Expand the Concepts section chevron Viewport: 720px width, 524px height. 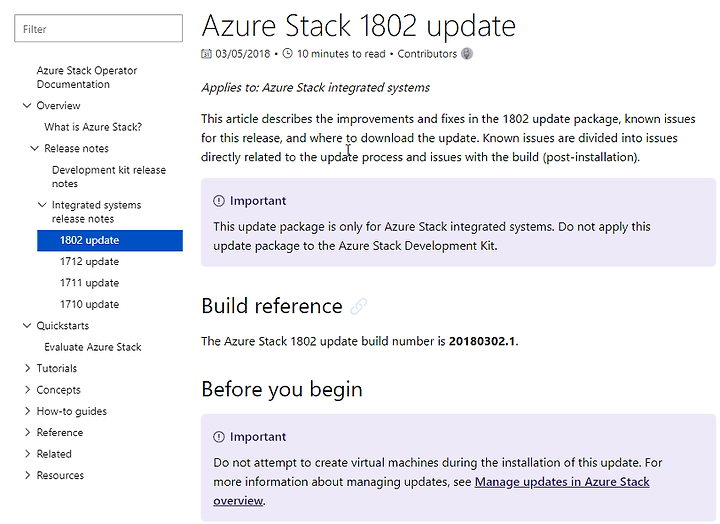27,390
